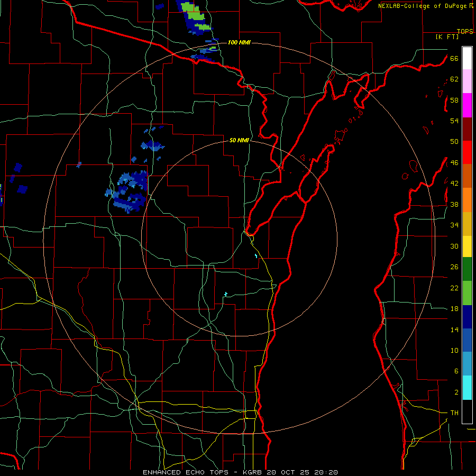Click the 50 NMI range ring label
This screenshot has width=476, height=476.
pyautogui.click(x=239, y=140)
